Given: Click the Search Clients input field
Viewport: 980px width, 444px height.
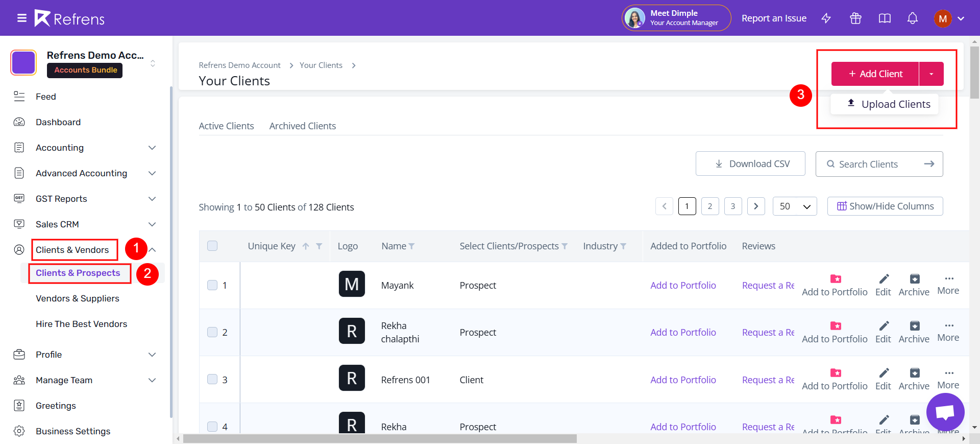Looking at the screenshot, I should pos(879,164).
